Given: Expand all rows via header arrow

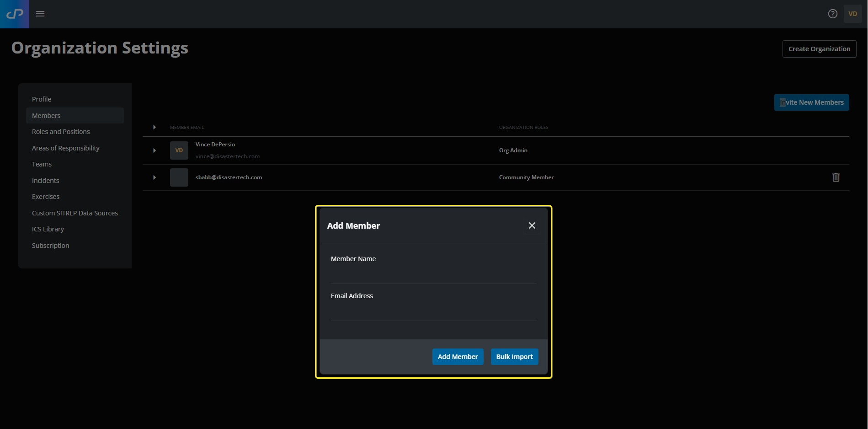Looking at the screenshot, I should (154, 127).
